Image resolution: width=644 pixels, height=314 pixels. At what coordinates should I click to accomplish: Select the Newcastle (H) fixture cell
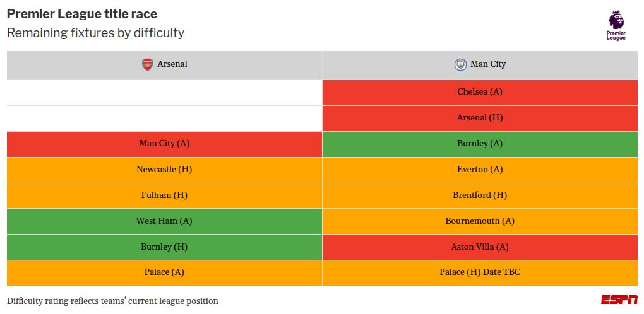click(164, 170)
